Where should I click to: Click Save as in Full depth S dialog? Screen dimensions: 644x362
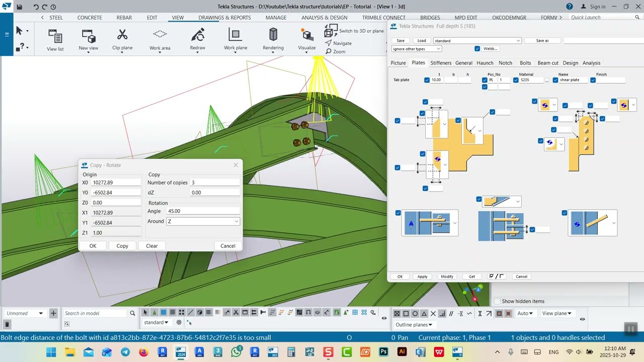542,41
